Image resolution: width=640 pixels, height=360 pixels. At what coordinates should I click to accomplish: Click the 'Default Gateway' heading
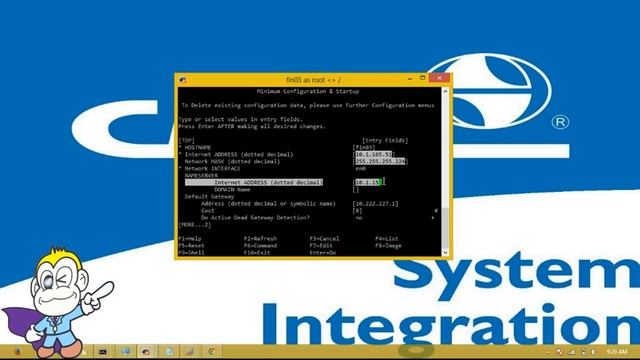(x=209, y=196)
